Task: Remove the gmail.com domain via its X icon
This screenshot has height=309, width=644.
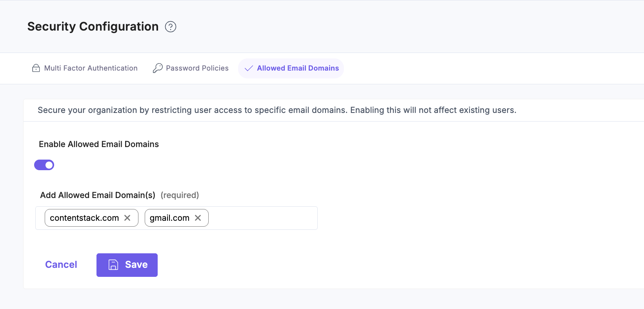Action: (198, 218)
